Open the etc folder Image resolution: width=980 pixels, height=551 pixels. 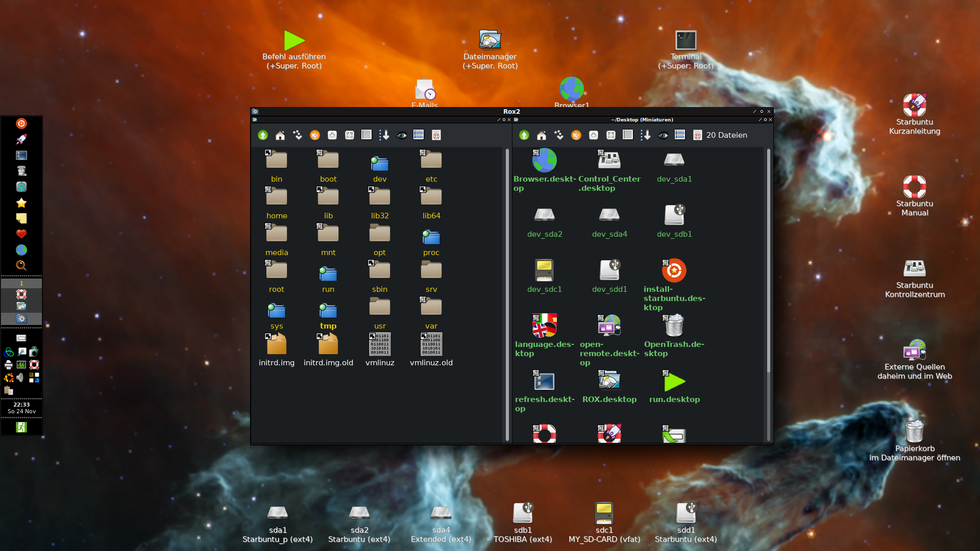pos(431,166)
